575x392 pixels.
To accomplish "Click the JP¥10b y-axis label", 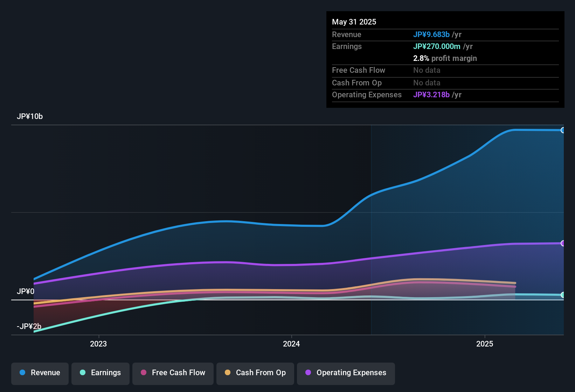I will (x=30, y=117).
